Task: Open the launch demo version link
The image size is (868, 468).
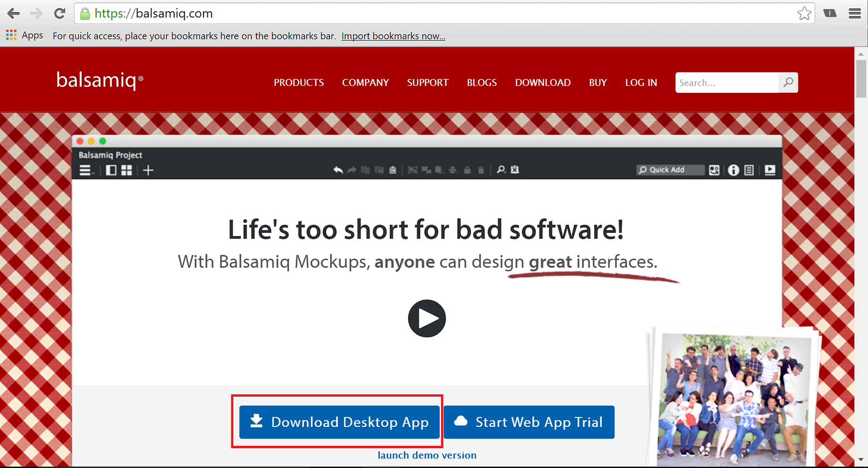Action: [426, 455]
